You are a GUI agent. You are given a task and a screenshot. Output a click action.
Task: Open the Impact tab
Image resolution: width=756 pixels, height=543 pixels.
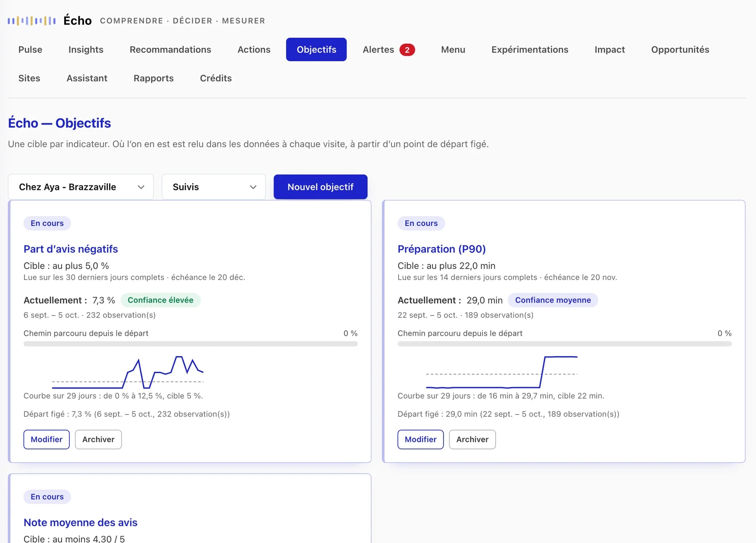[x=609, y=50]
